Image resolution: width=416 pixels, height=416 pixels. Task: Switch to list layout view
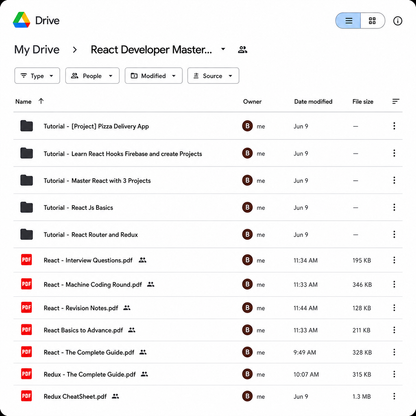[x=348, y=21]
